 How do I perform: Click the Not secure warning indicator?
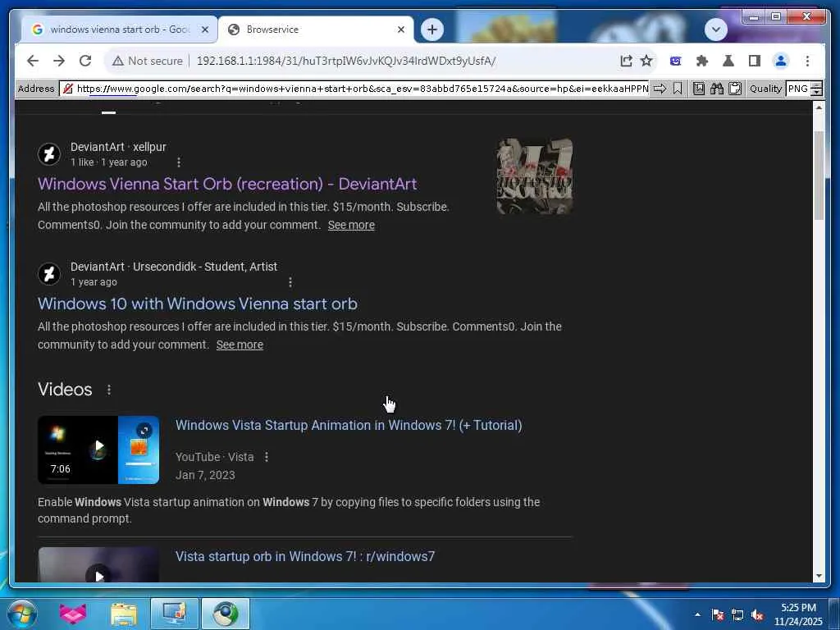click(x=148, y=61)
